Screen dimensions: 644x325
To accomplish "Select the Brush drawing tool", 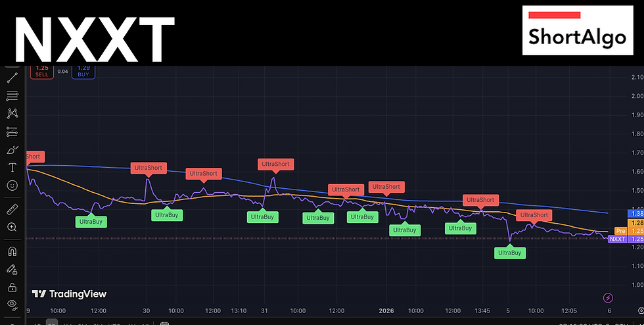I will click(12, 150).
